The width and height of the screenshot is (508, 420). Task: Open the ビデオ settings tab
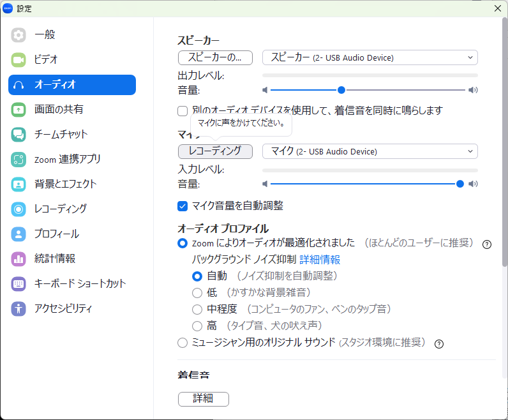pos(72,60)
